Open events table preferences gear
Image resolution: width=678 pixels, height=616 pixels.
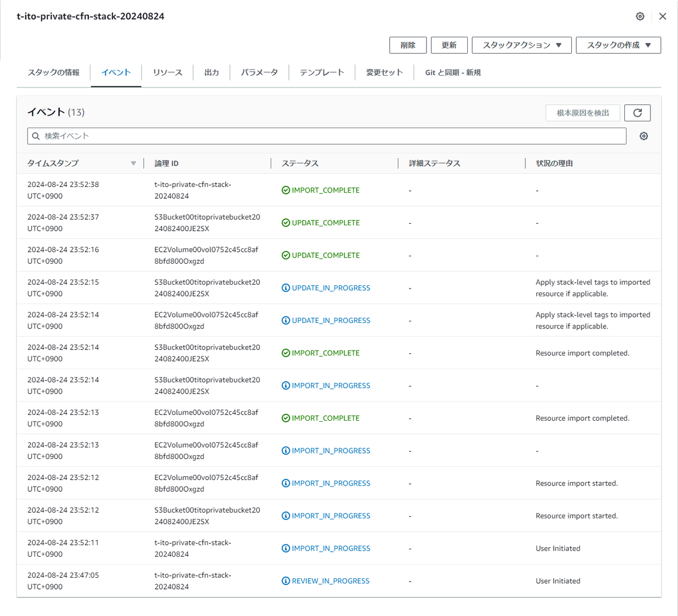pos(644,136)
